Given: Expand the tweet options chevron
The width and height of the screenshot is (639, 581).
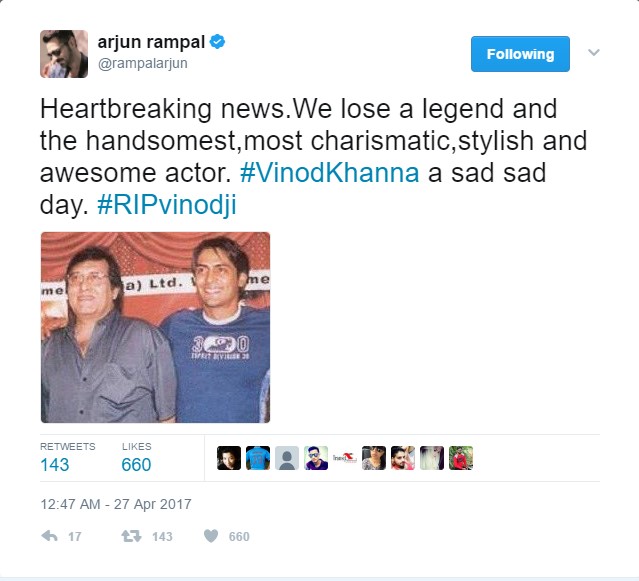Looking at the screenshot, I should click(594, 53).
